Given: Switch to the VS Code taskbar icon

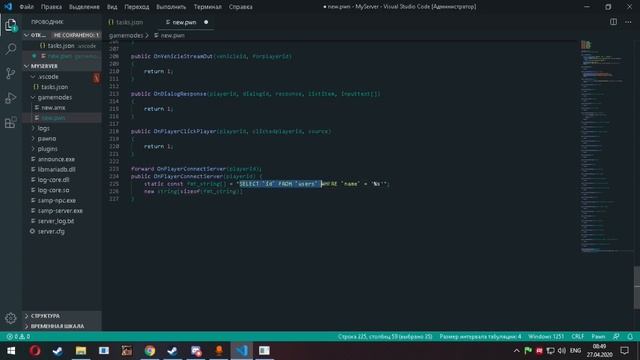Looking at the screenshot, I should click(242, 351).
